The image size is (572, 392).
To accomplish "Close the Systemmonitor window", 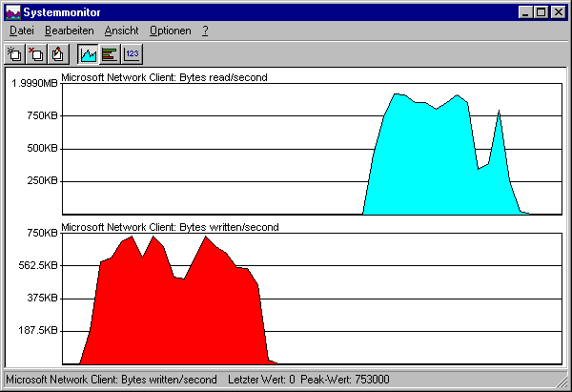I will point(558,12).
